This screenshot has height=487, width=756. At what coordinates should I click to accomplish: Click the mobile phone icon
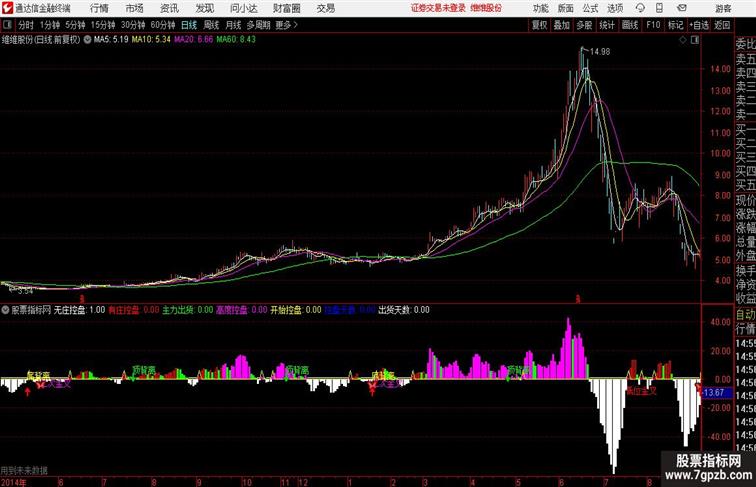pos(659,8)
